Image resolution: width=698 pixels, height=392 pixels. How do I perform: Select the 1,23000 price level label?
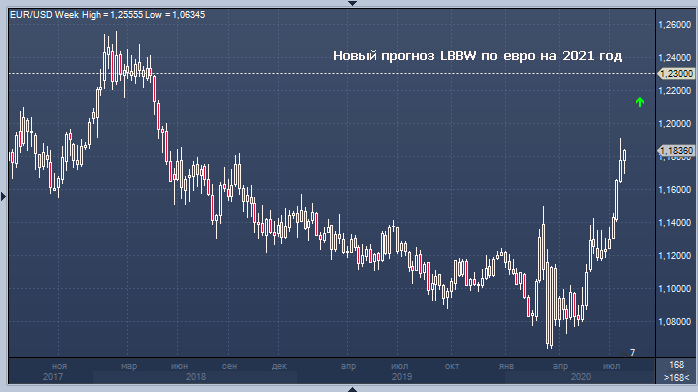point(676,74)
